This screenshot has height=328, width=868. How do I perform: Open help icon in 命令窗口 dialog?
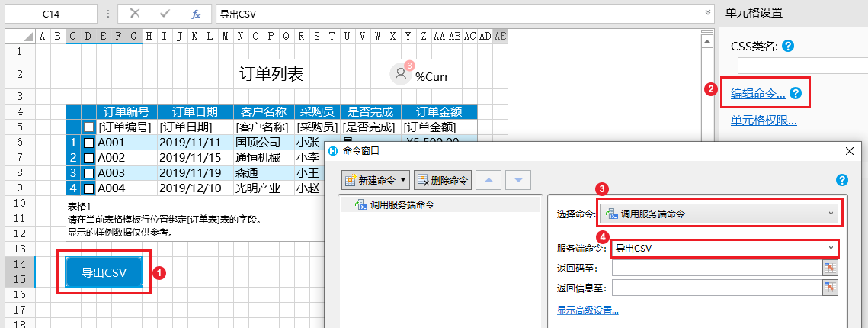(842, 180)
